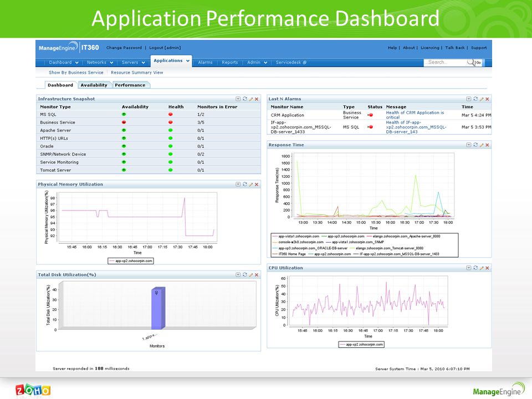Click Show By Business Service link
This screenshot has width=532, height=399.
pyautogui.click(x=76, y=72)
